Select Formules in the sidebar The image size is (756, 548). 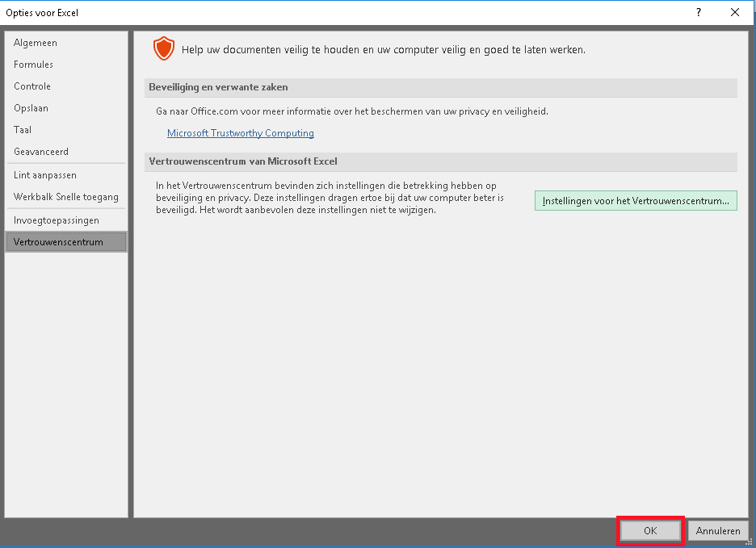point(34,65)
